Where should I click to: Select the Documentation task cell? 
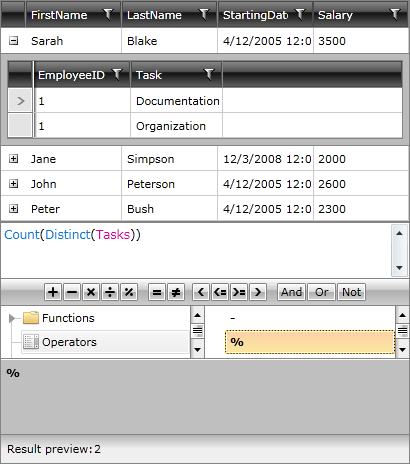(177, 100)
